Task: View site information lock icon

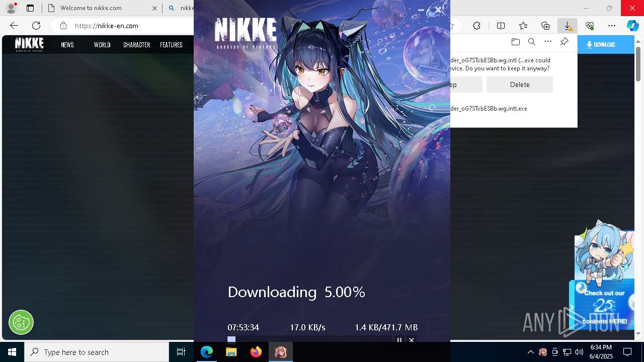Action: pyautogui.click(x=63, y=26)
